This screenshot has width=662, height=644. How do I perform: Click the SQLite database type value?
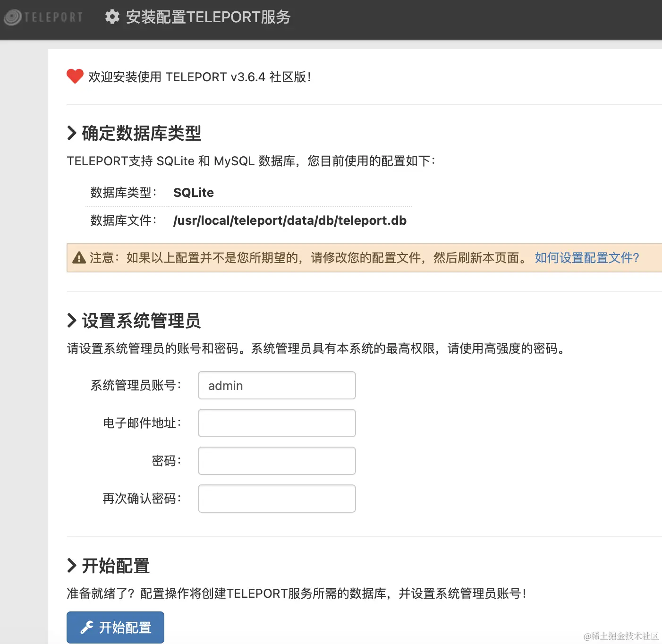(194, 193)
